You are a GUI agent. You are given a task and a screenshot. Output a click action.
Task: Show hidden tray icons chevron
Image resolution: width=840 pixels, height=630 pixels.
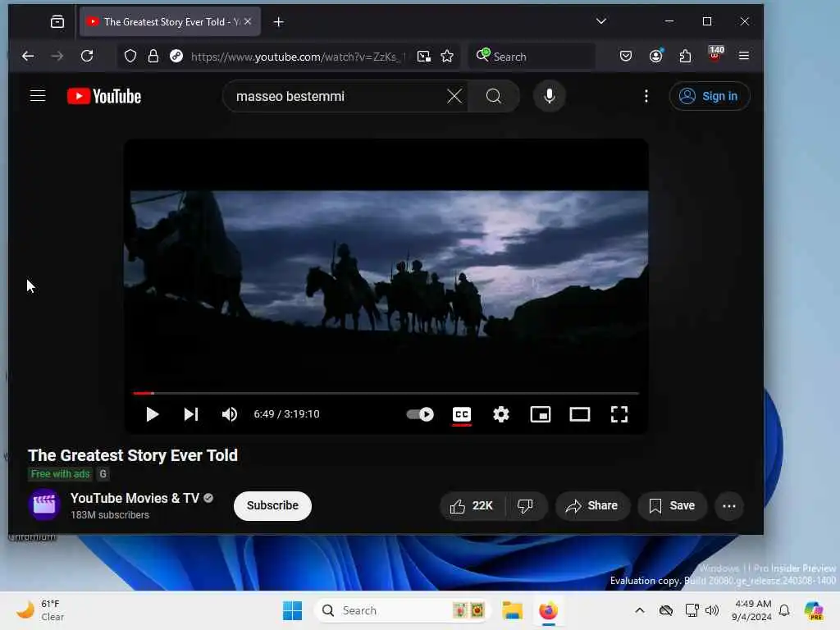[640, 610]
